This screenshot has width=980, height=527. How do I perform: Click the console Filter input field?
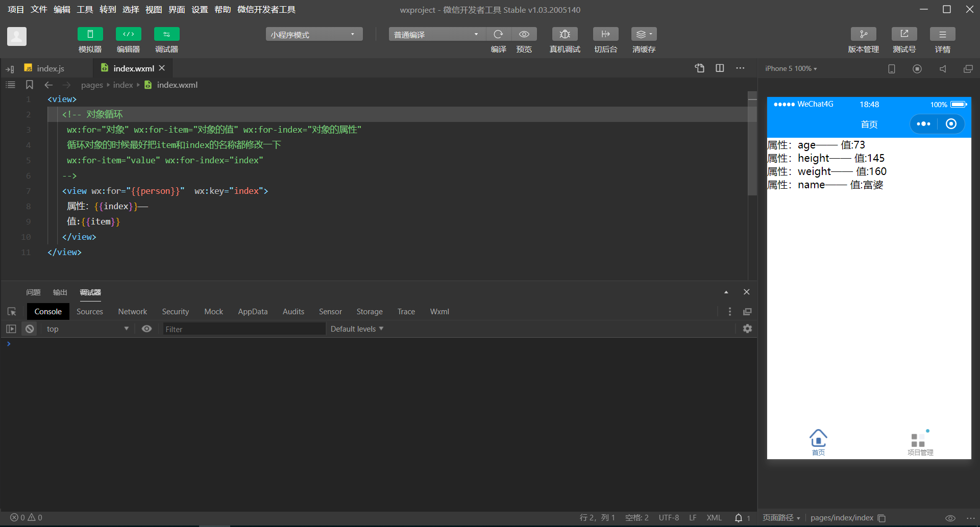(244, 329)
